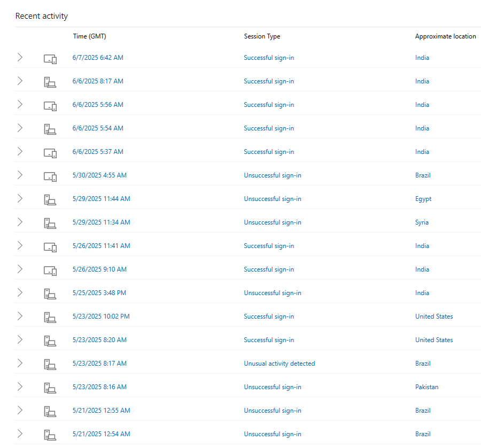Image resolution: width=481 pixels, height=448 pixels.
Task: Click the device icon for 5/30/2025 4:55 AM
Action: click(x=50, y=176)
